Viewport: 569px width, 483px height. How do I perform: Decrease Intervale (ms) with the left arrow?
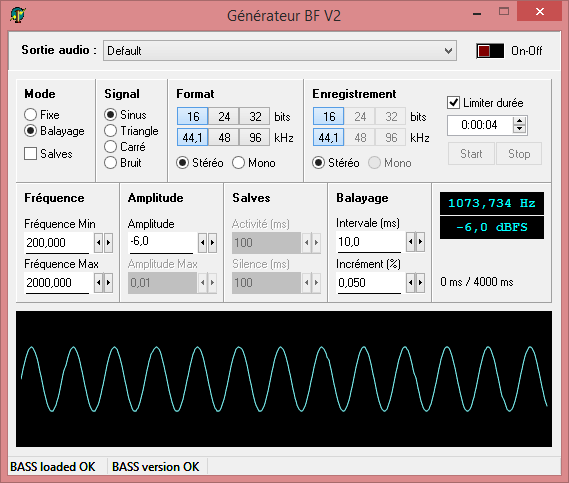(410, 242)
